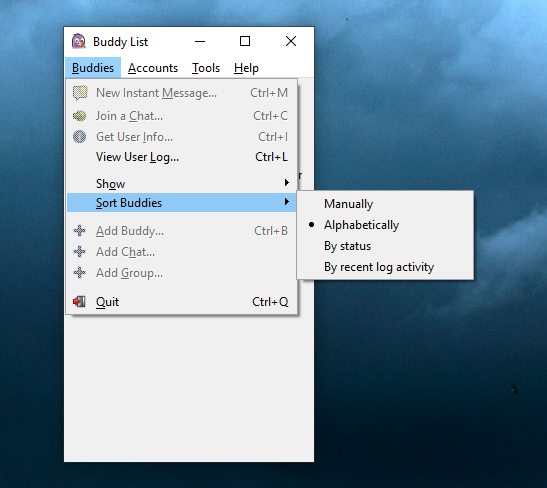
Task: Open the Accounts menu
Action: pos(153,68)
